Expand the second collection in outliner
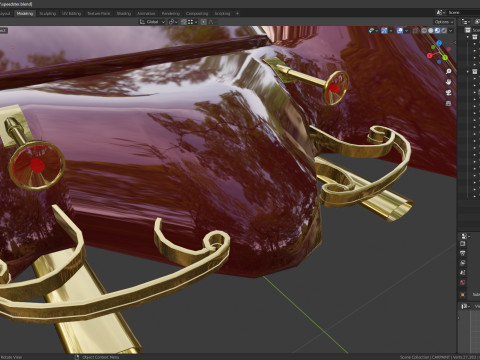This screenshot has width=480, height=360. click(468, 71)
